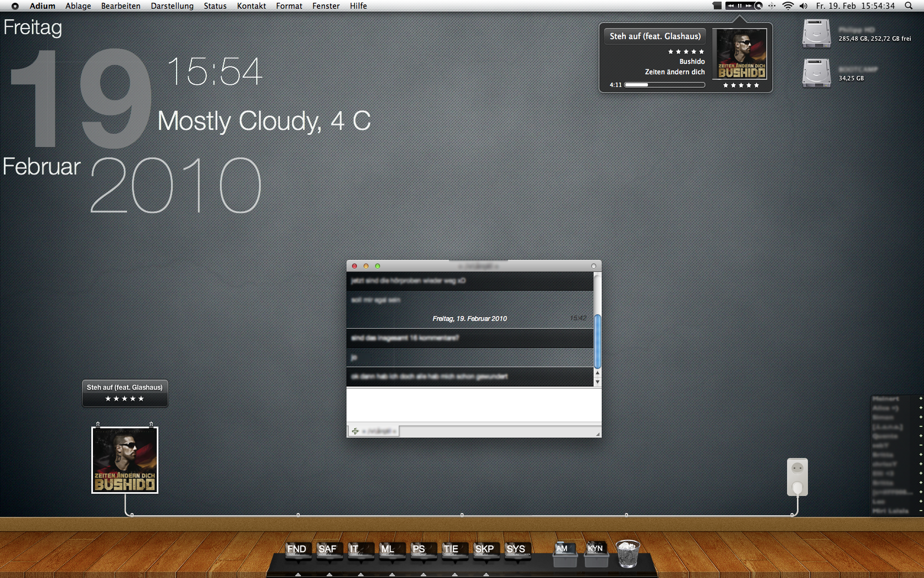The width and height of the screenshot is (924, 578).
Task: Click the desktop widget song title 'Steh auf'
Action: click(x=124, y=388)
